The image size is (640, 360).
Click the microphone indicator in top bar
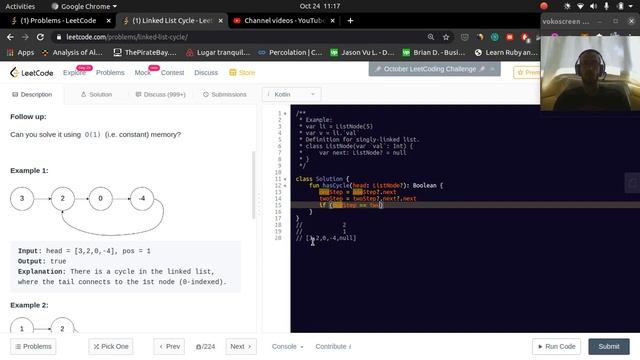(606, 6)
